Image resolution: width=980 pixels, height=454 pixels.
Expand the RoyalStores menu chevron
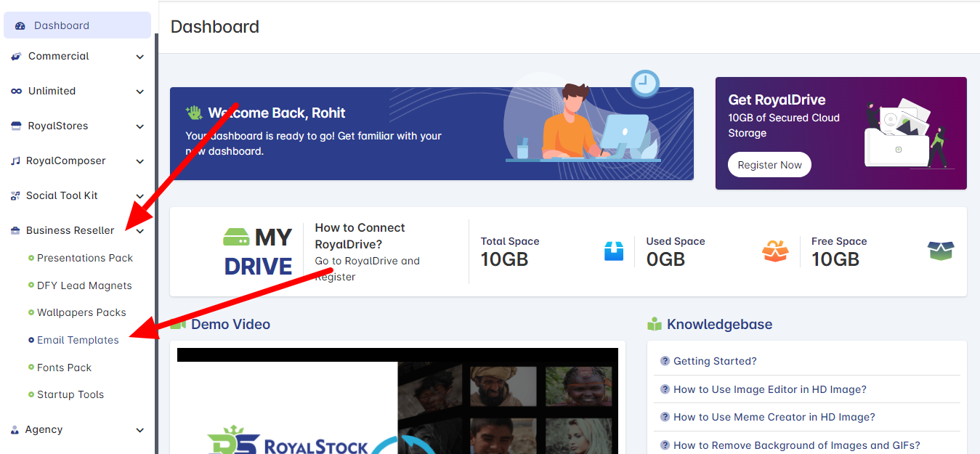pos(140,126)
